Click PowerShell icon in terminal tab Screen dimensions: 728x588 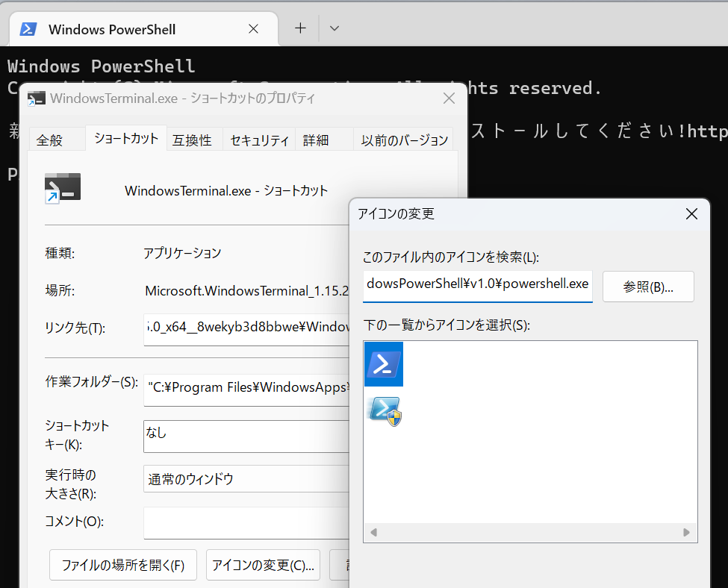tap(28, 29)
